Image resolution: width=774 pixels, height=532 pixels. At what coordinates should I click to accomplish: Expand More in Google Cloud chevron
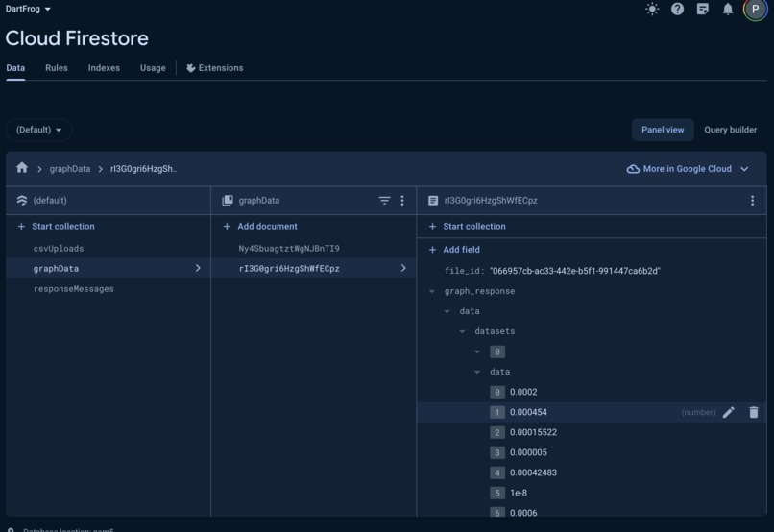pyautogui.click(x=744, y=169)
